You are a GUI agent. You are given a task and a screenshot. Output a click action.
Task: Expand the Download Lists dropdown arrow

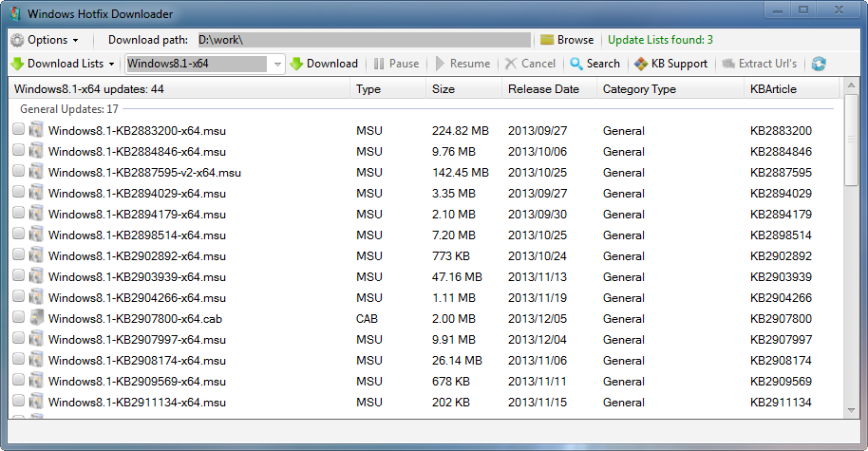(111, 65)
